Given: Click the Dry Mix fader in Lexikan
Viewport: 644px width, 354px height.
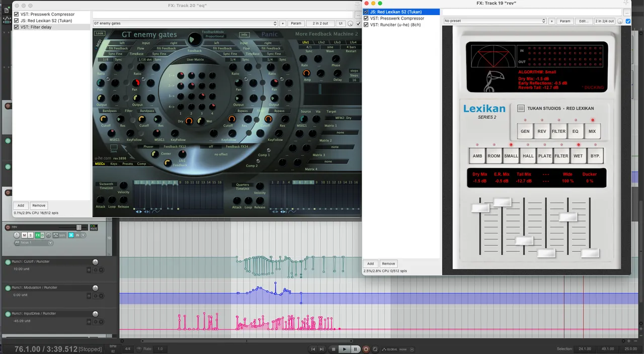Looking at the screenshot, I should click(x=480, y=208).
